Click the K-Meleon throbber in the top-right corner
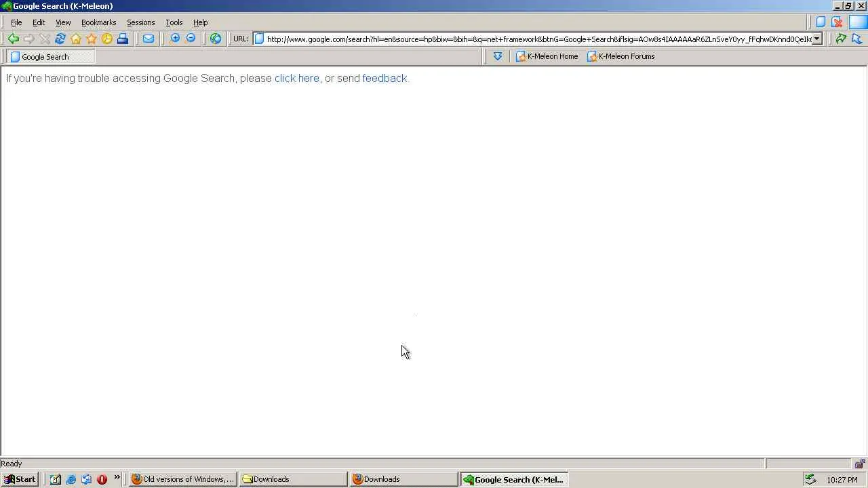868x488 pixels. click(858, 22)
